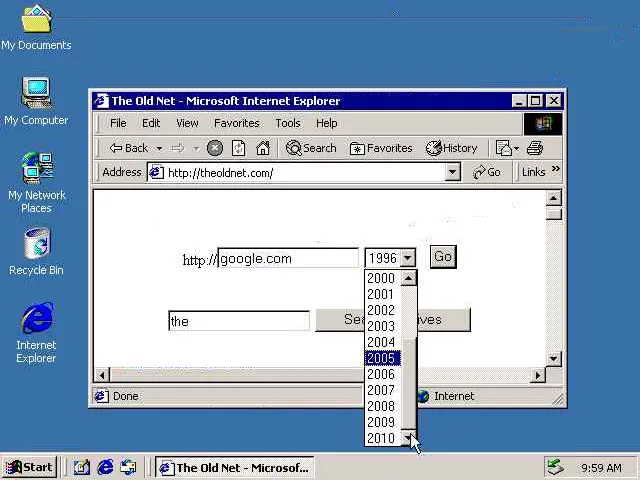Click the Show Desktop quick launch icon

tap(81, 467)
